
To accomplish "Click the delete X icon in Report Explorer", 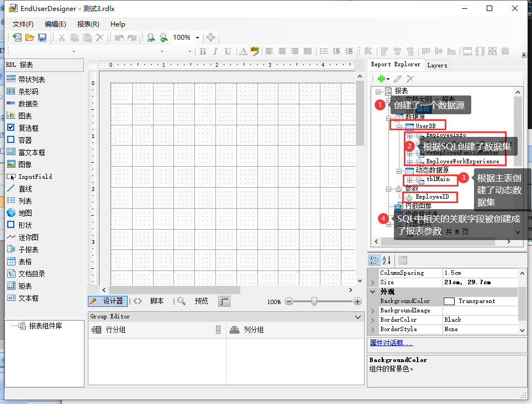I will tap(410, 78).
